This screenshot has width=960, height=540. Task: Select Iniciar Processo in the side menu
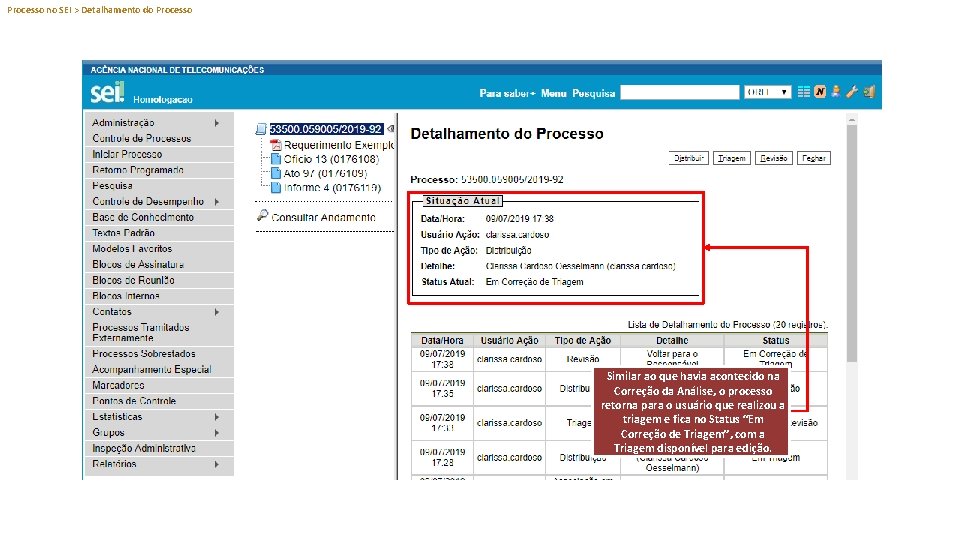tap(159, 154)
